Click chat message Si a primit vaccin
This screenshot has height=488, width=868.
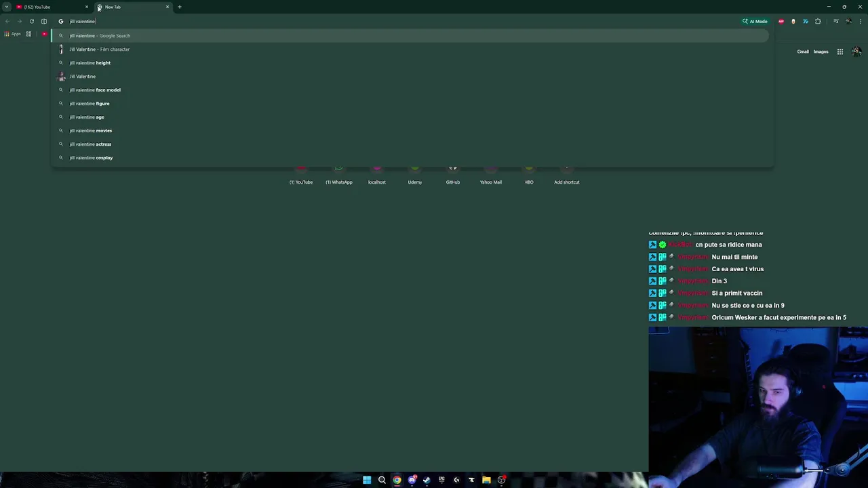coord(736,293)
